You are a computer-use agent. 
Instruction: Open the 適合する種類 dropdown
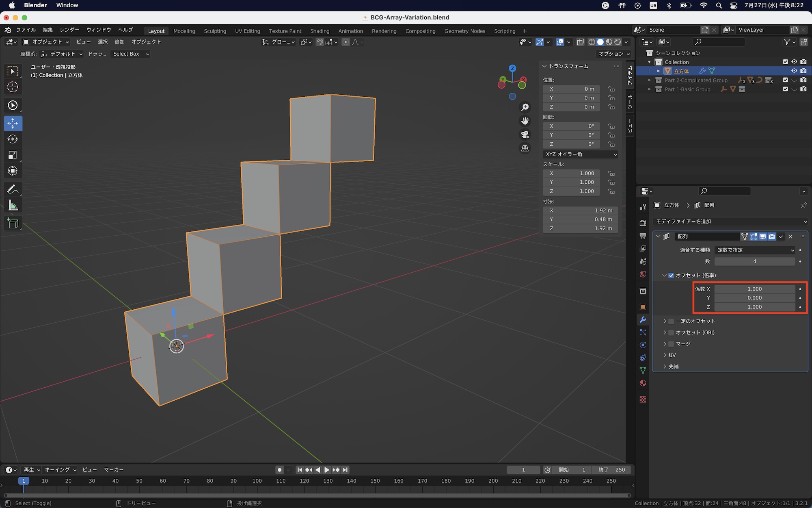pos(755,250)
